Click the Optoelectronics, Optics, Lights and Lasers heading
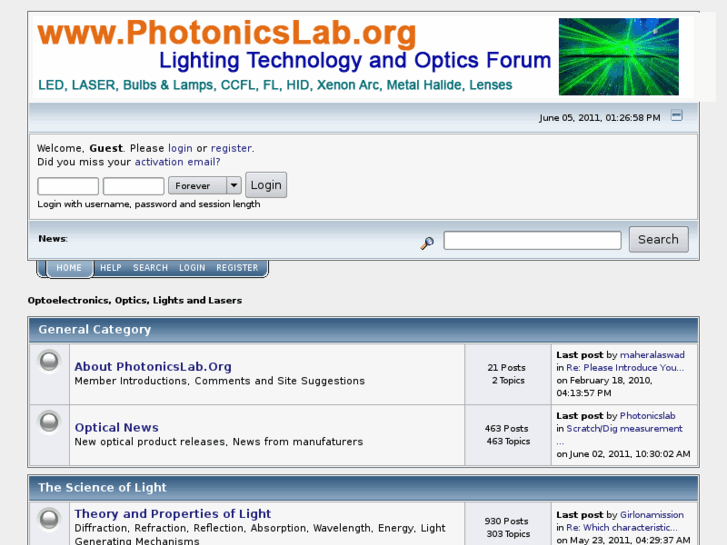 point(135,300)
